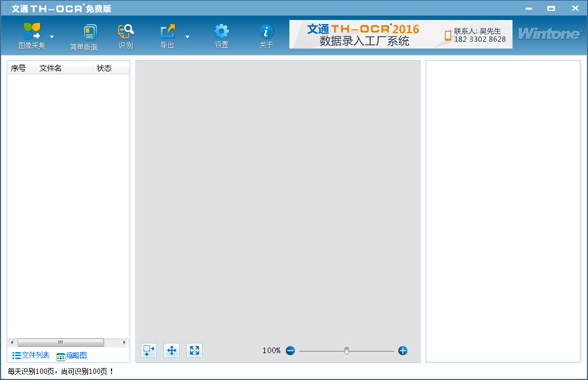Zoom out with the minus icon
The height and width of the screenshot is (380, 588).
pos(290,350)
